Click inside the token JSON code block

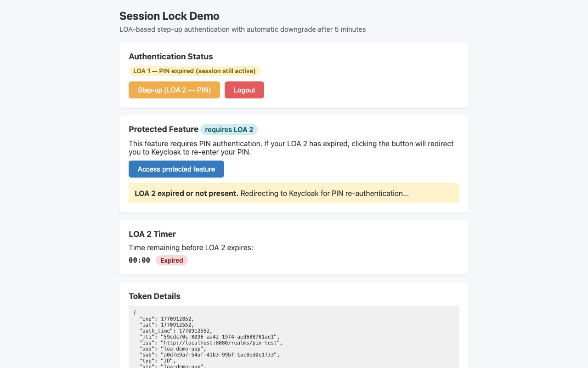point(294,336)
